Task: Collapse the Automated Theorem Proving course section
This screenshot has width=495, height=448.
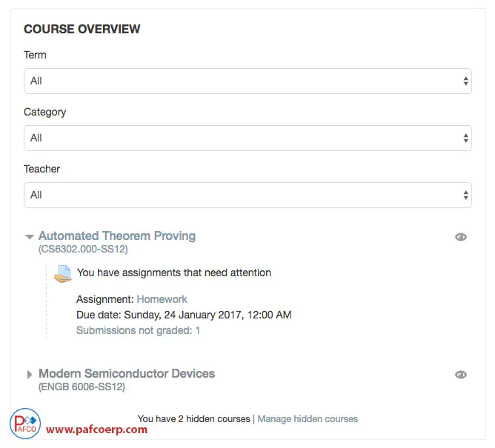Action: pyautogui.click(x=30, y=237)
